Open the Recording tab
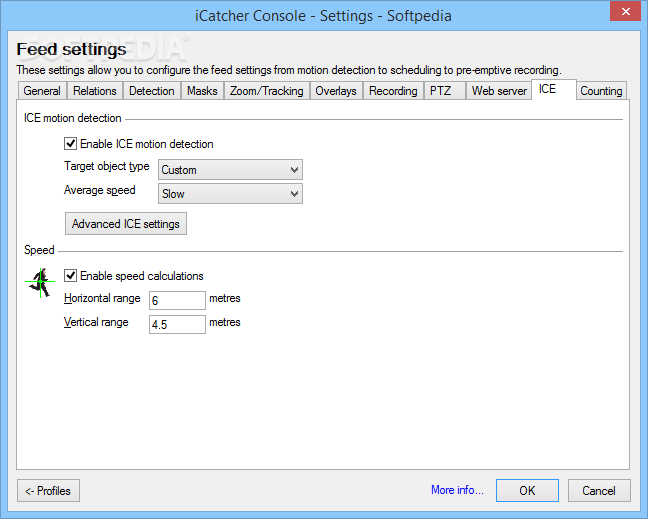648x519 pixels. pyautogui.click(x=393, y=91)
